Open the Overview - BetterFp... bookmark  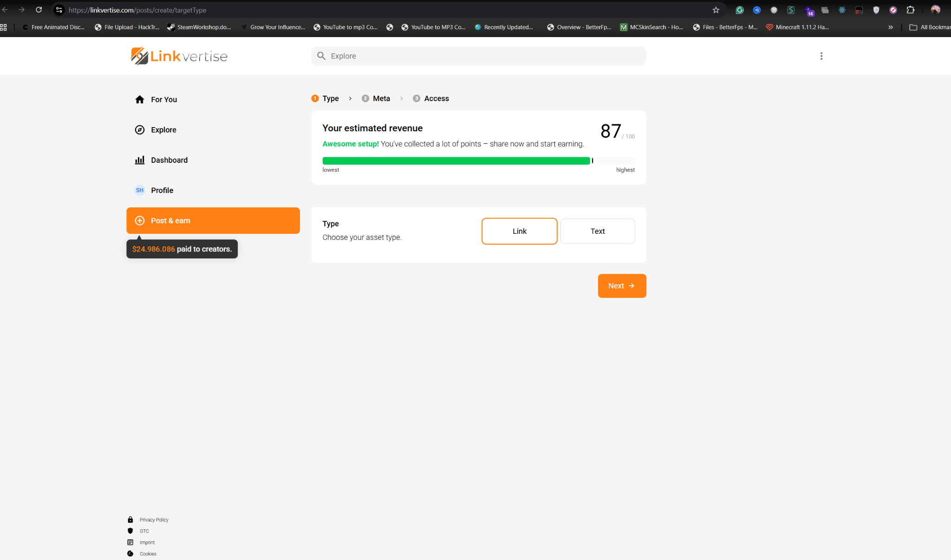[x=579, y=27]
